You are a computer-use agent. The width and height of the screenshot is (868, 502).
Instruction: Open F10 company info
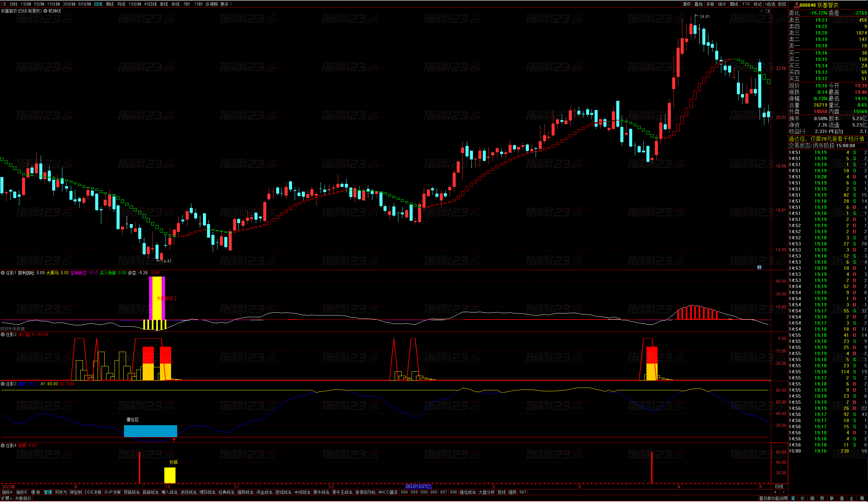point(746,4)
